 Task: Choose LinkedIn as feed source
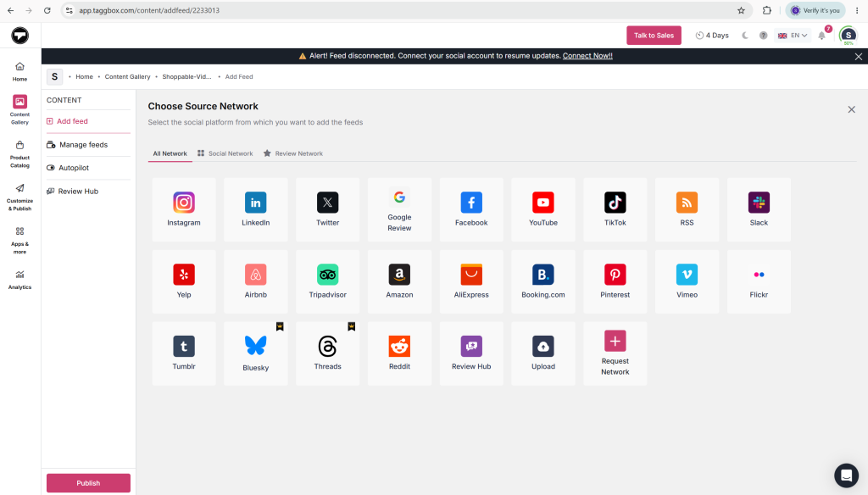coord(256,209)
